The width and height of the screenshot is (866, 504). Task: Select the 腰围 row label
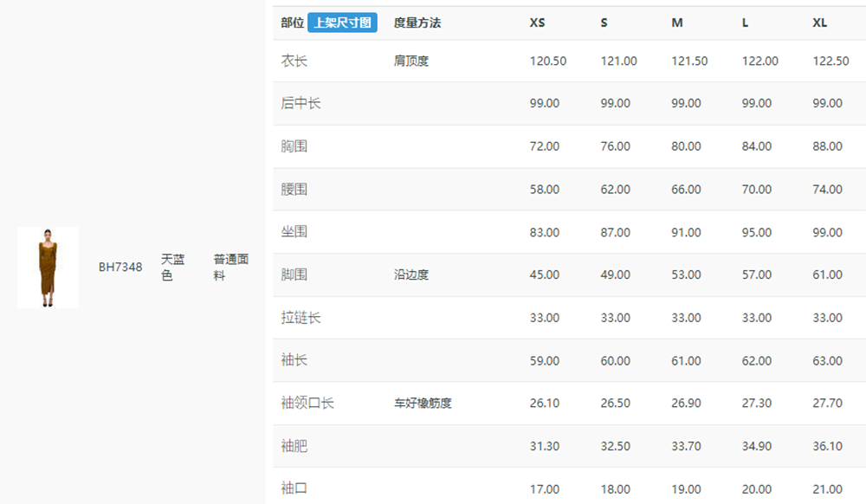pyautogui.click(x=294, y=190)
